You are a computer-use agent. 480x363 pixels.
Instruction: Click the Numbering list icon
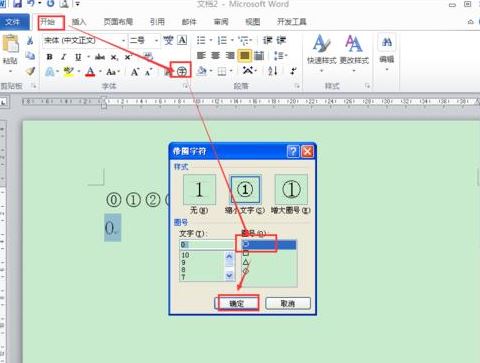click(222, 40)
